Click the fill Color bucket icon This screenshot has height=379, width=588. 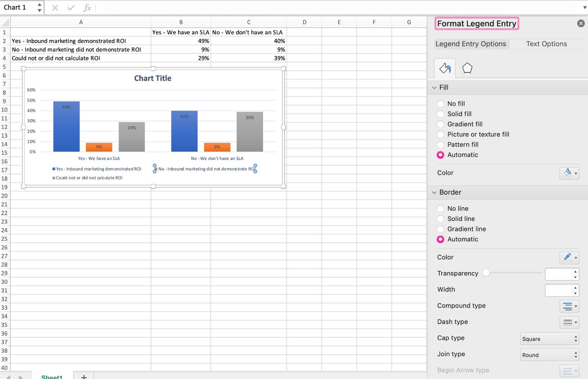567,173
